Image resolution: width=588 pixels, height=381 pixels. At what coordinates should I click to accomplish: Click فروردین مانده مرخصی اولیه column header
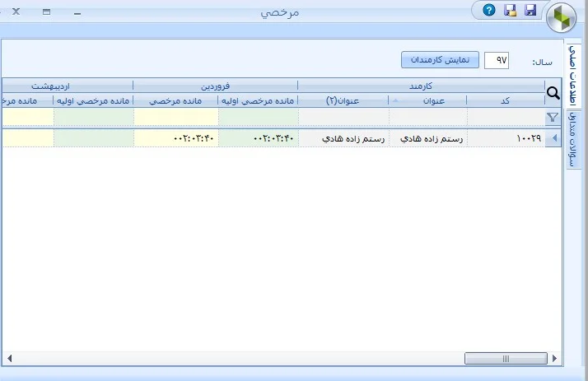(258, 100)
